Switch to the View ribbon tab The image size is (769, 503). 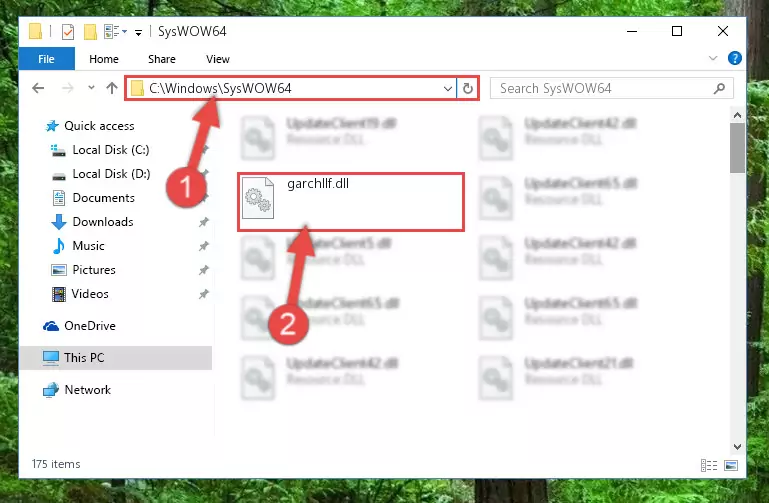(218, 59)
